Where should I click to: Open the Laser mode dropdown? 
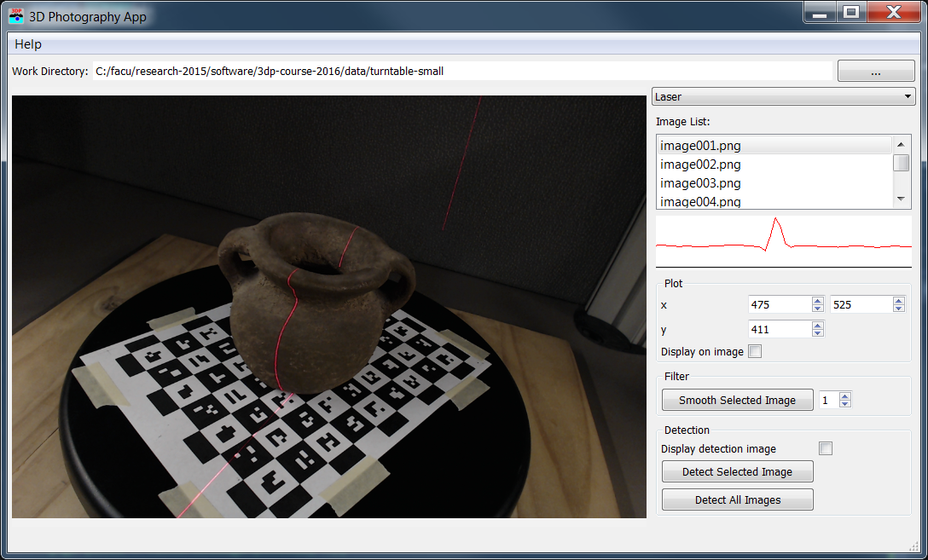(783, 96)
